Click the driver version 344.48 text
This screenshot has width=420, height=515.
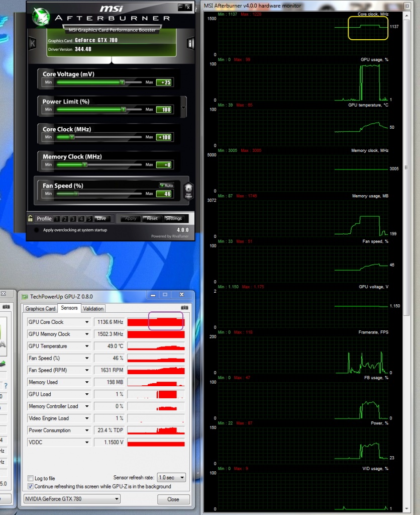83,49
